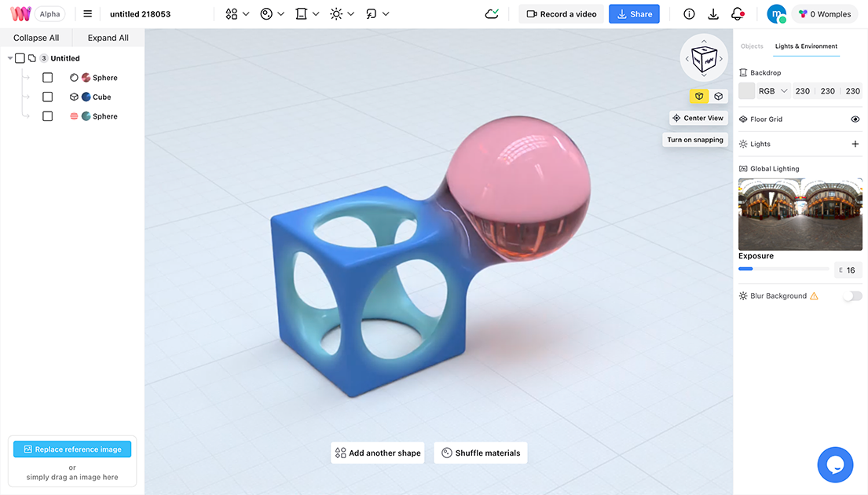This screenshot has height=495, width=868.
Task: Rotate view right with cube arrow
Action: pos(721,59)
